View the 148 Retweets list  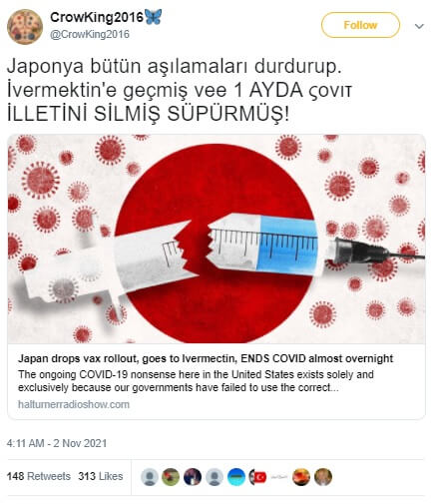(39, 476)
